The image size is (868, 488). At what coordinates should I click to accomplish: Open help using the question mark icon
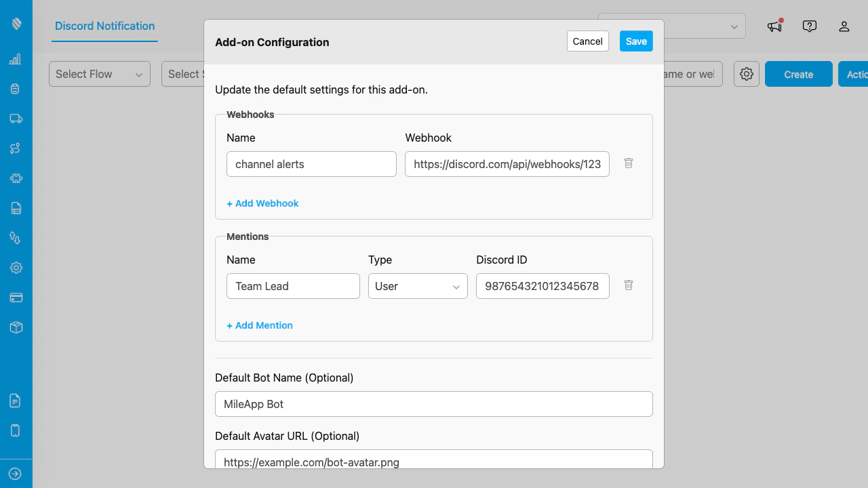(x=809, y=26)
